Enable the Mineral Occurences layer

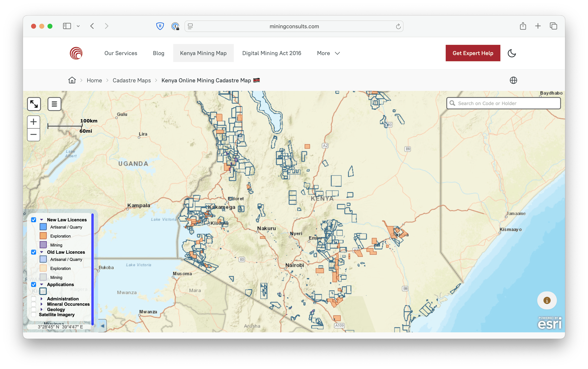tap(34, 304)
